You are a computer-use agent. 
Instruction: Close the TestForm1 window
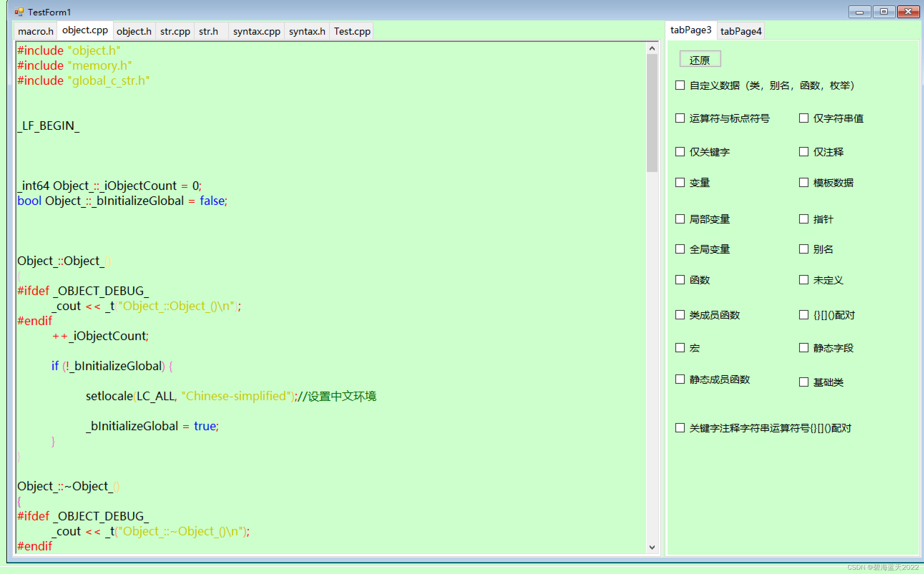(x=908, y=12)
